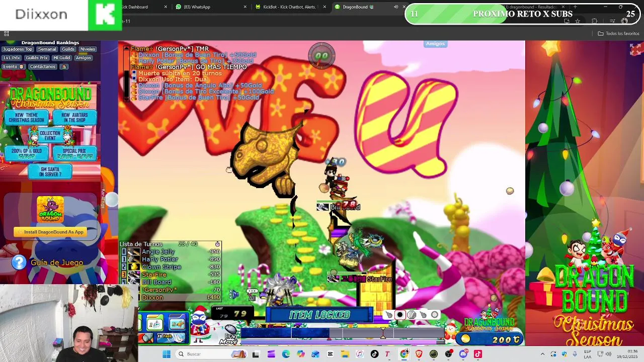This screenshot has width=644, height=362.
Task: Open a new browser tab
Action: (x=575, y=7)
